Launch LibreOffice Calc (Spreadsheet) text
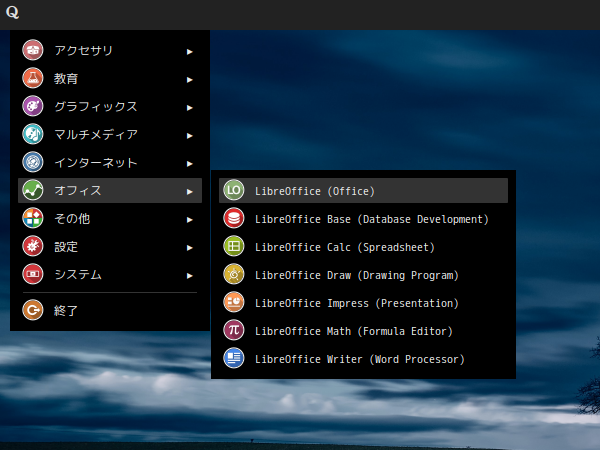 pos(345,247)
